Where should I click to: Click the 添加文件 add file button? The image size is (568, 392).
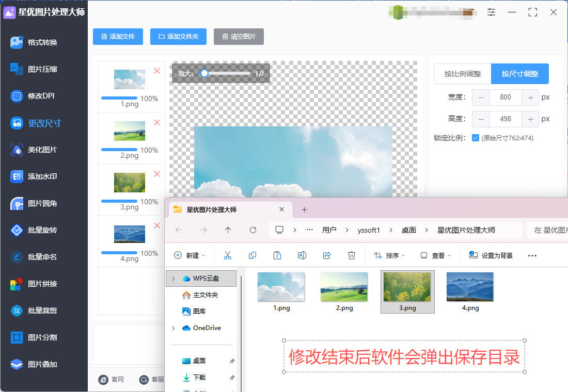[x=118, y=37]
